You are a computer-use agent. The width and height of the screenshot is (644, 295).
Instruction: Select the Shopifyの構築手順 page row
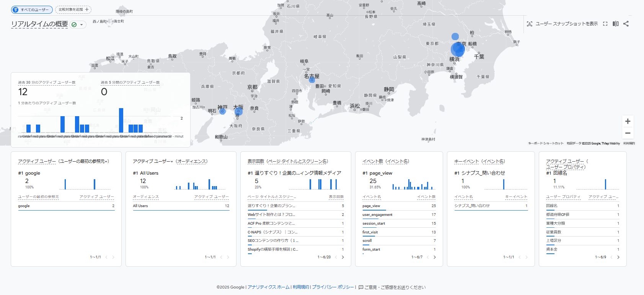(x=296, y=249)
